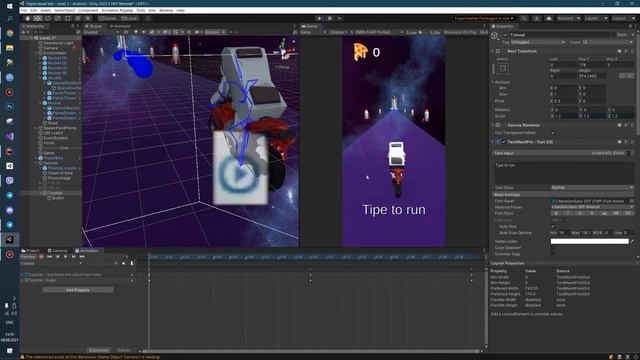Toggle the Cull Transparent Mesh checkbox
Screen dimensions: 640x360
(553, 133)
